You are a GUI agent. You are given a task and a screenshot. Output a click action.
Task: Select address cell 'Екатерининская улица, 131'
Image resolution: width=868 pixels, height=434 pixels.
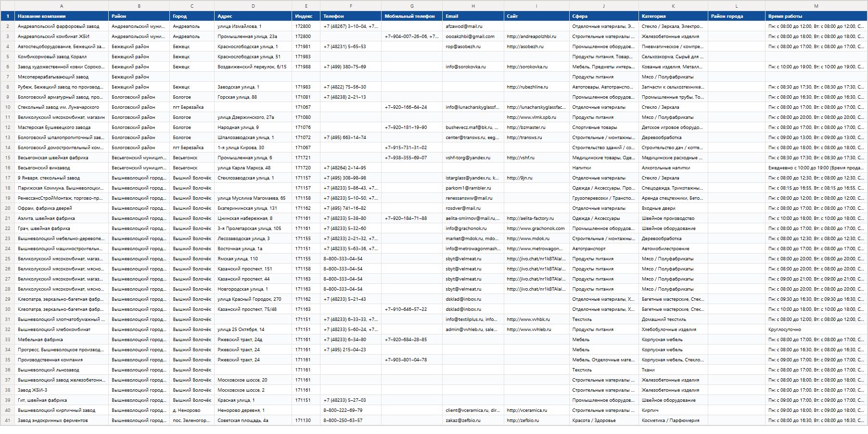point(253,208)
